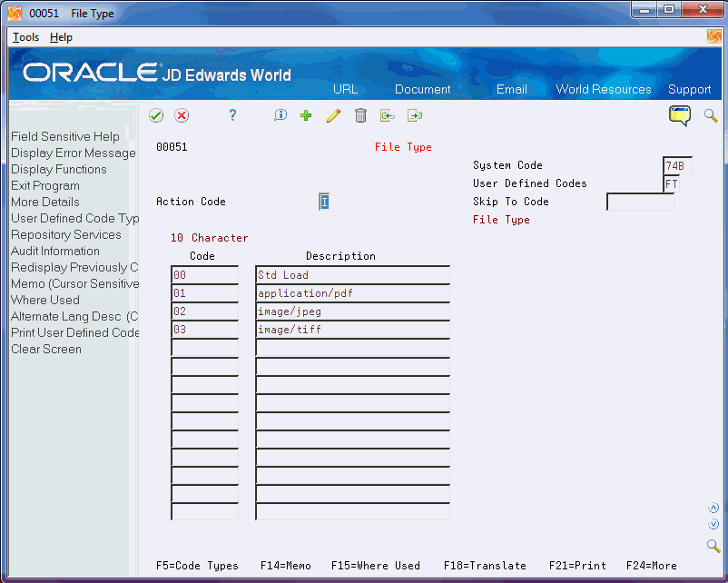Click F24=More function key

click(652, 566)
